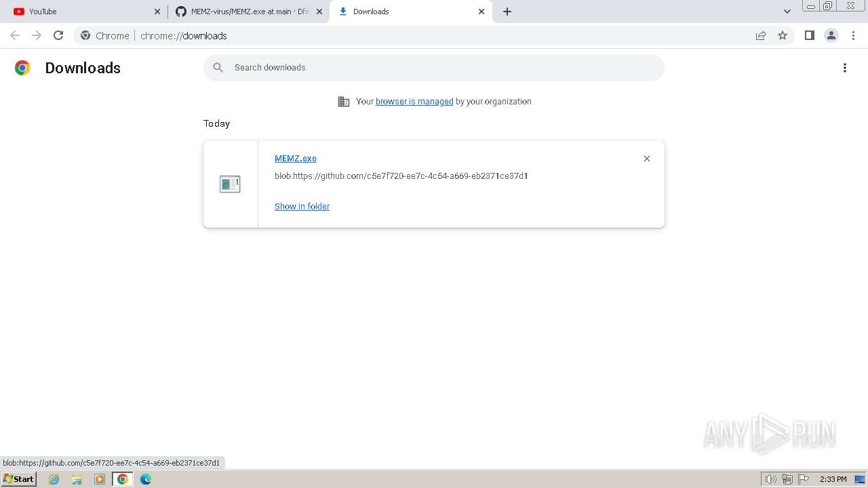Click the volume speaker tray icon

(770, 479)
